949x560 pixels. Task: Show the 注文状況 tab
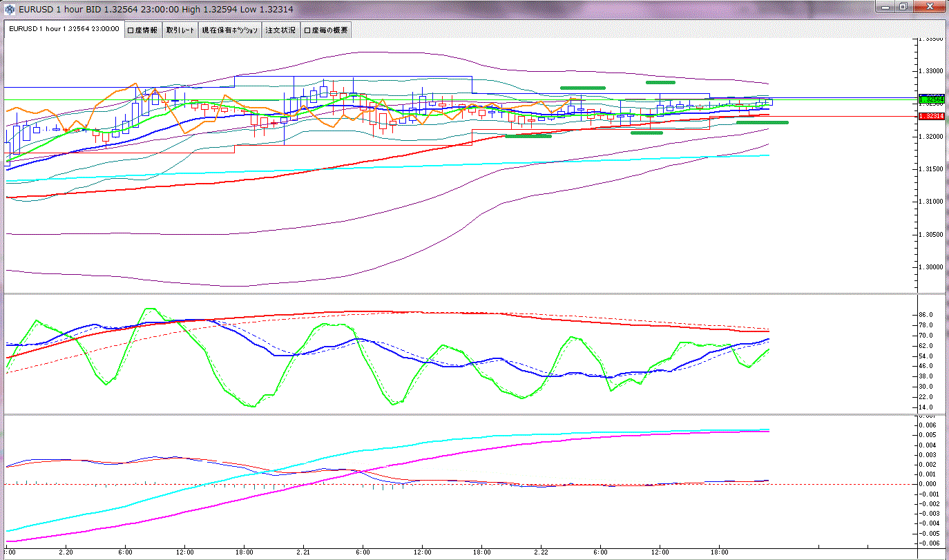(280, 30)
